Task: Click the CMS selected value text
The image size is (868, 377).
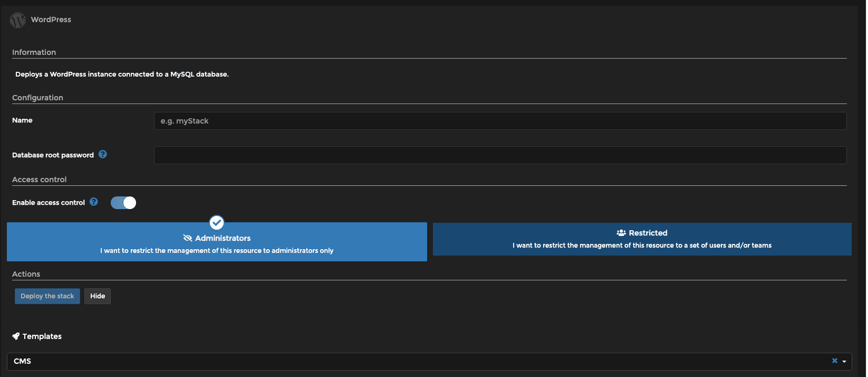Action: tap(22, 361)
